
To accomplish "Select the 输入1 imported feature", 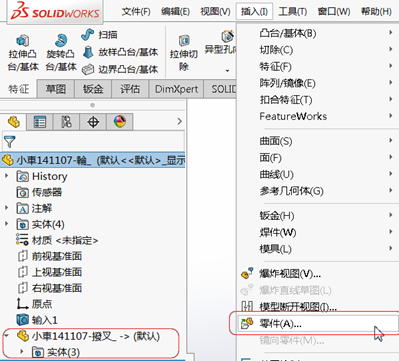I will click(37, 320).
